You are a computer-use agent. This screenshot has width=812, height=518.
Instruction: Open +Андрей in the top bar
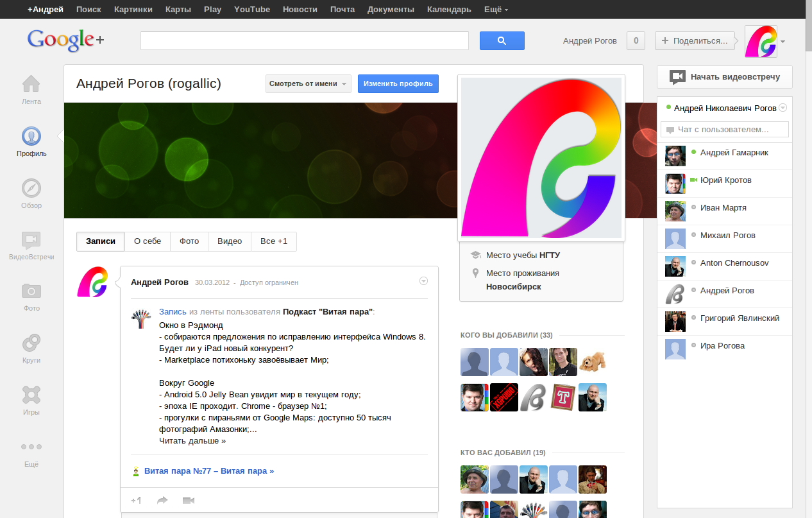(46, 10)
